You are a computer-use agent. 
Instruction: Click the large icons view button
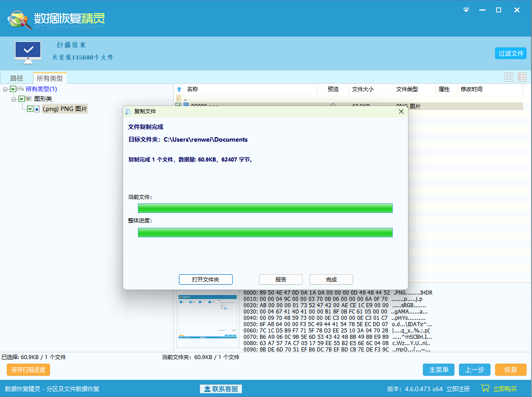509,77
